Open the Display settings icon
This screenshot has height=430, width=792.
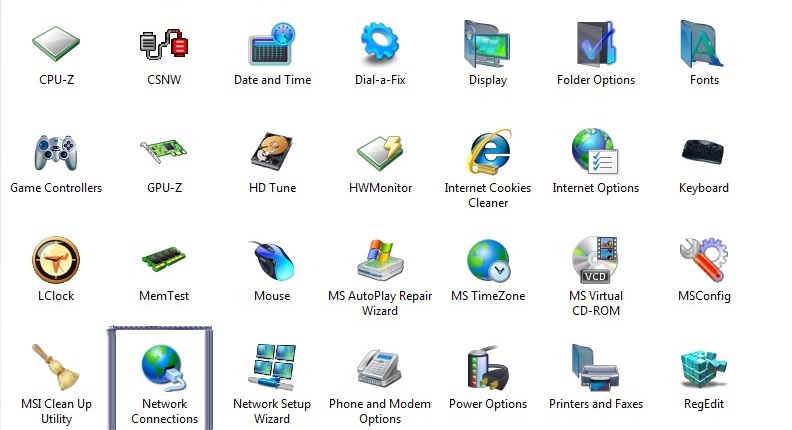point(488,45)
